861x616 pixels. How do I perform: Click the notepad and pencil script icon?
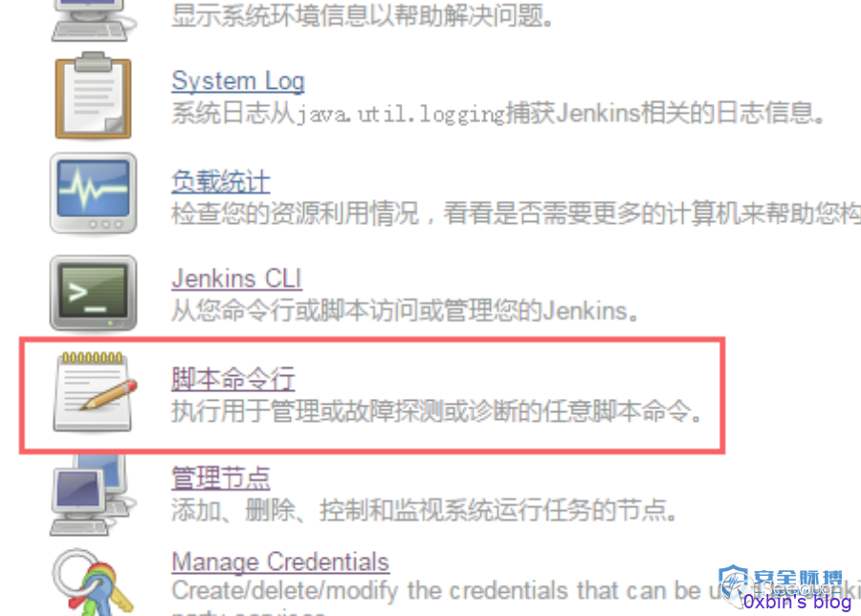tap(95, 392)
